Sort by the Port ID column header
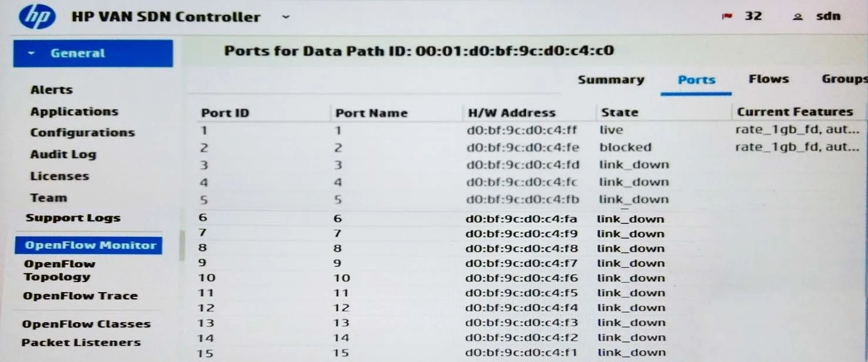The width and height of the screenshot is (868, 362). coord(225,113)
